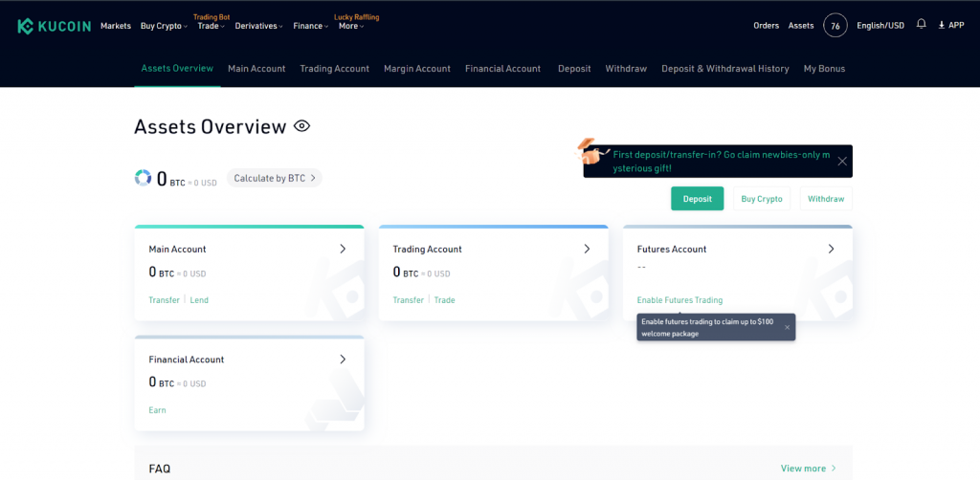Switch to the Margin Account tab
Image resolution: width=980 pixels, height=480 pixels.
(x=417, y=69)
